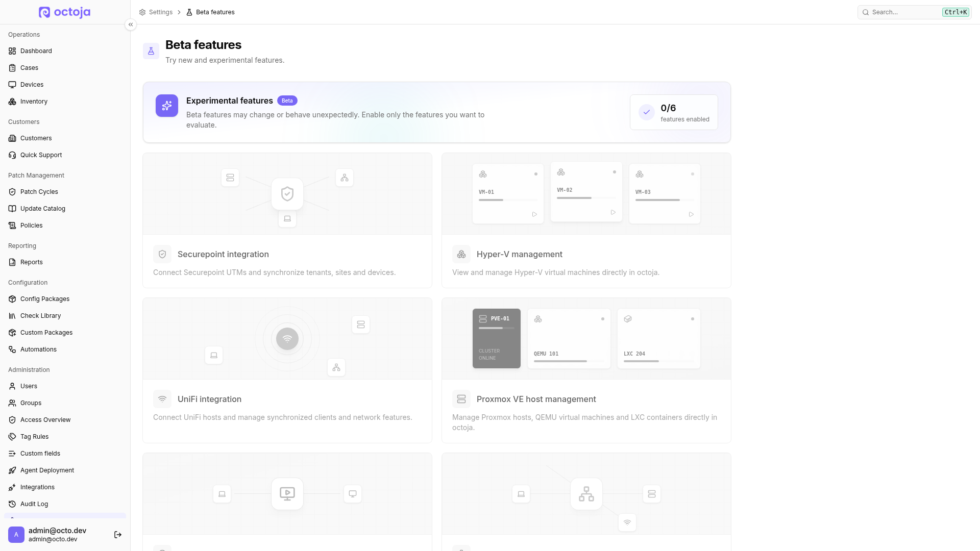Select the Proxmox VE host management title
This screenshot has height=551, width=980.
[536, 399]
